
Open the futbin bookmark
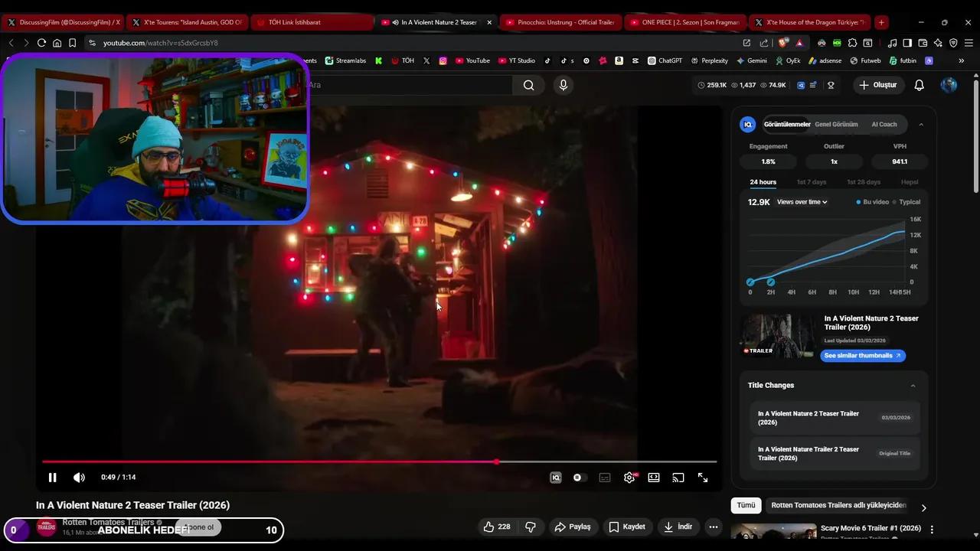(903, 60)
